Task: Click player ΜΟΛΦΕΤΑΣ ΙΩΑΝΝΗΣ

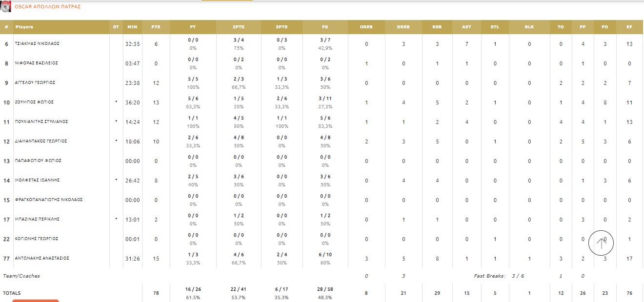Action: pyautogui.click(x=37, y=180)
